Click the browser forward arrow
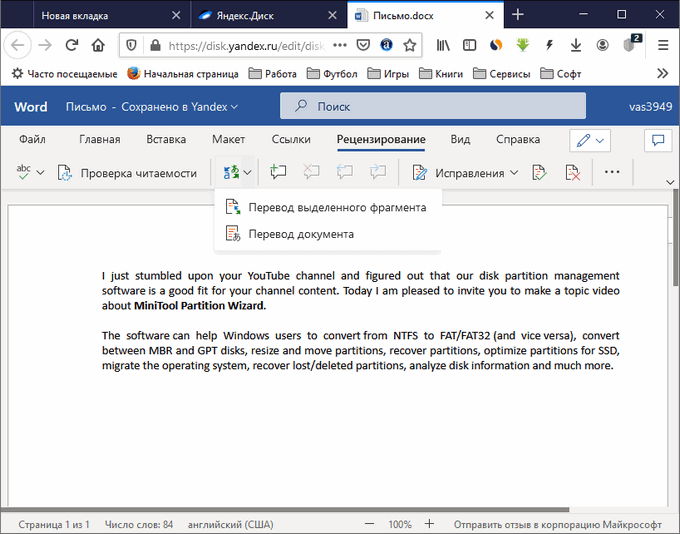 (x=45, y=45)
